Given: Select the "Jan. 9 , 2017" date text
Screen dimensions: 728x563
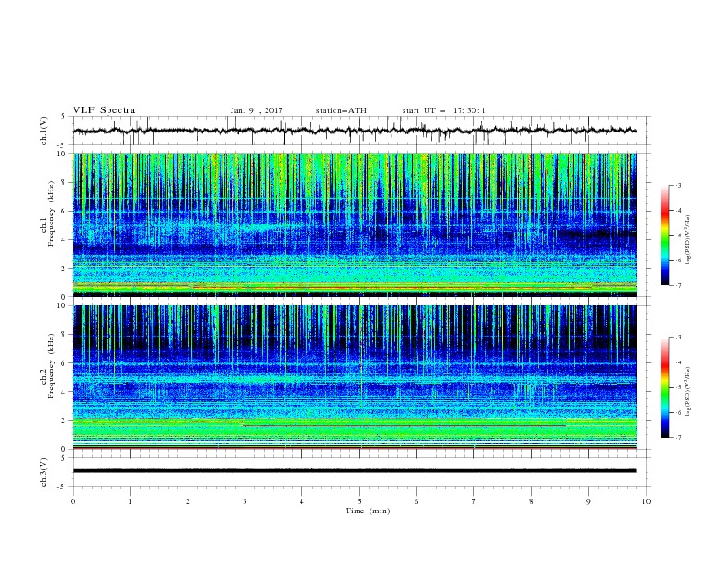Looking at the screenshot, I should (x=256, y=110).
